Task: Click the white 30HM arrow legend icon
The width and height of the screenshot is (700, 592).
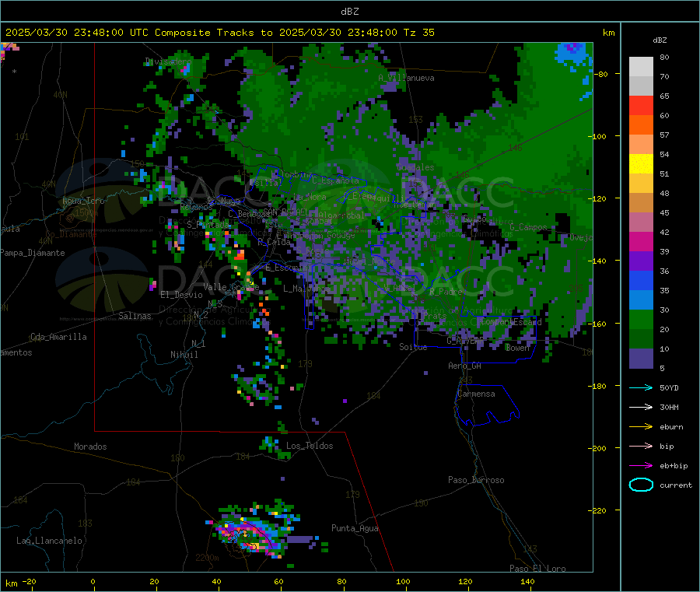Action: (x=641, y=407)
